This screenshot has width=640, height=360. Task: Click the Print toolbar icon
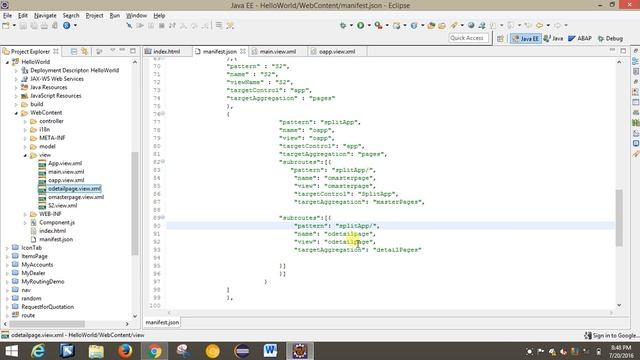pyautogui.click(x=44, y=25)
